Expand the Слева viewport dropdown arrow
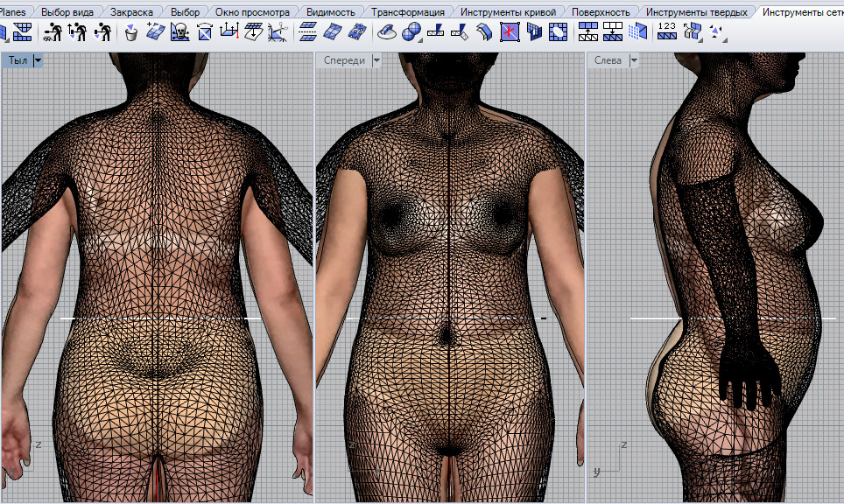 click(x=633, y=60)
